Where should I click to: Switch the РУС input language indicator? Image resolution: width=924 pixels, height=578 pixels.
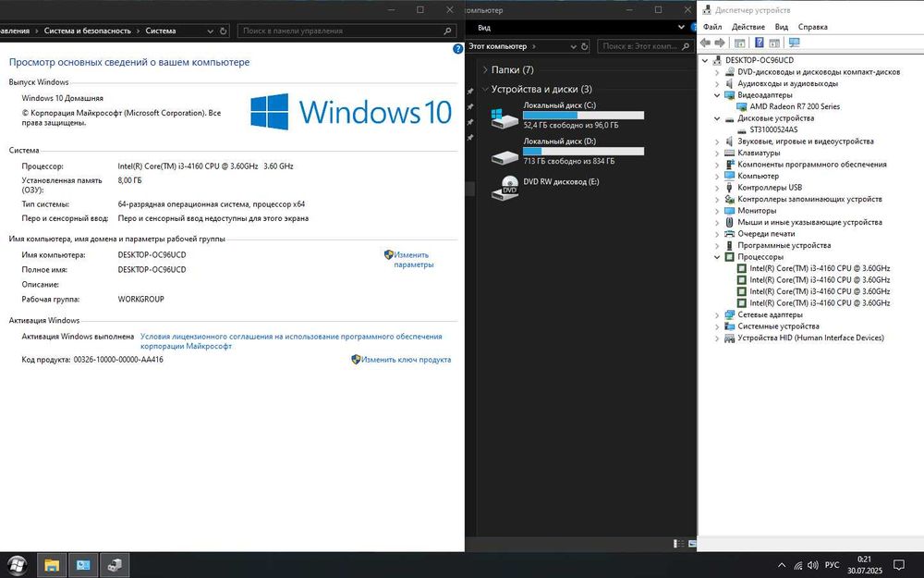pyautogui.click(x=833, y=565)
